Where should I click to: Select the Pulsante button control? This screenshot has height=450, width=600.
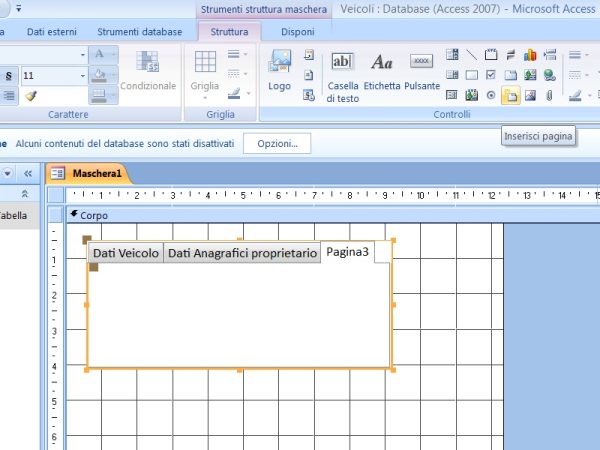(422, 71)
